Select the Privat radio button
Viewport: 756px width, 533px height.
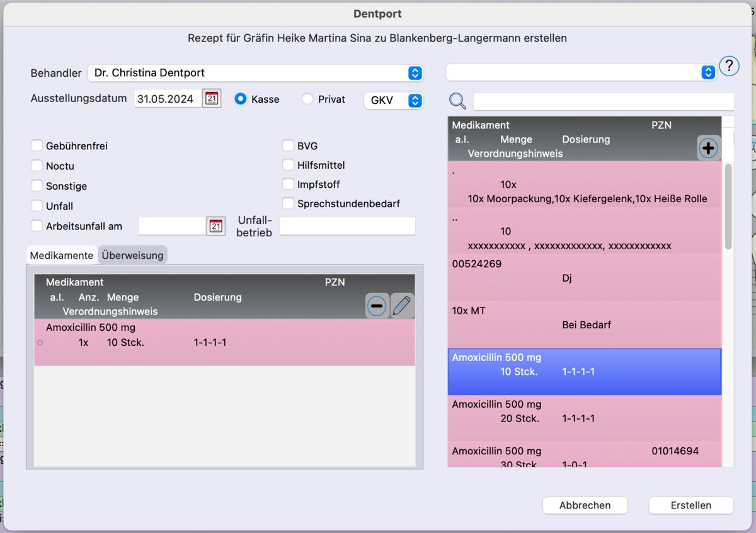pos(307,99)
